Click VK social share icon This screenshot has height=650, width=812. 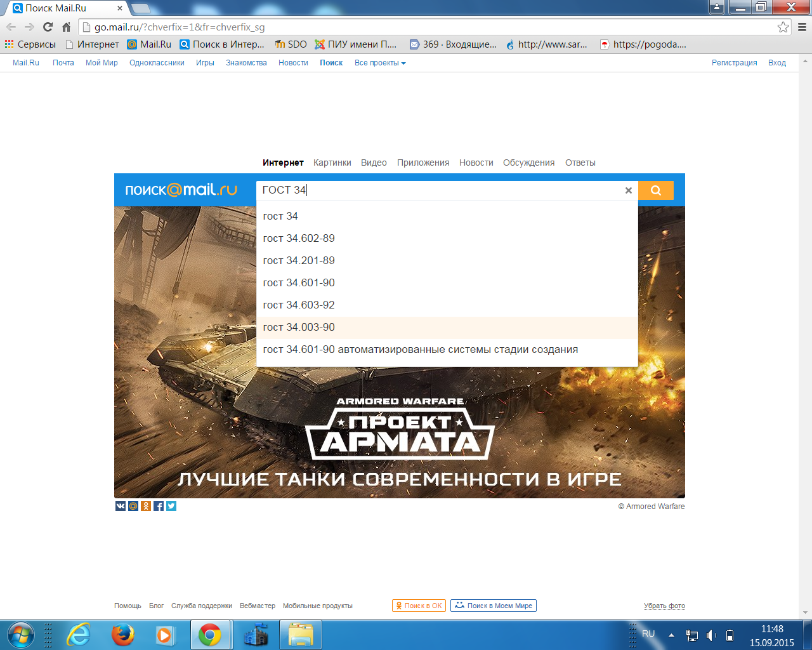pos(121,506)
